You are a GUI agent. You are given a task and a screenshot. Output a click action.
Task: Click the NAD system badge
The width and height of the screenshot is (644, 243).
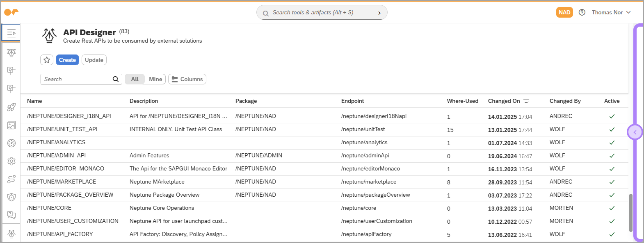tap(564, 12)
